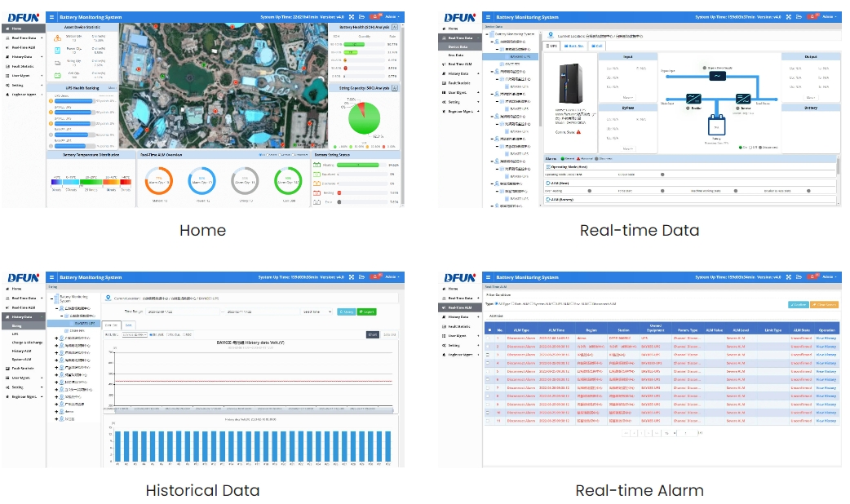
Task: Click View History link in first alarm row
Action: click(826, 338)
